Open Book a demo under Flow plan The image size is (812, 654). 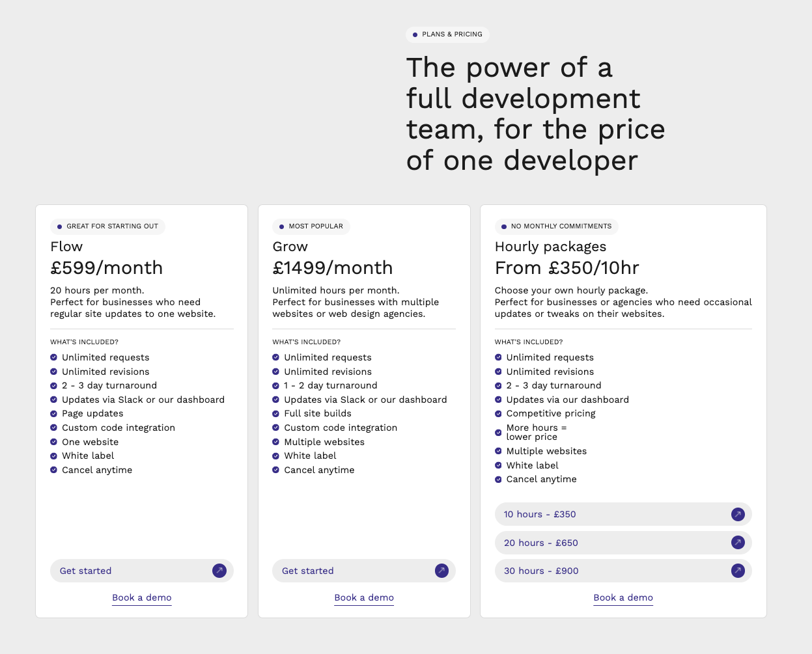click(x=142, y=597)
